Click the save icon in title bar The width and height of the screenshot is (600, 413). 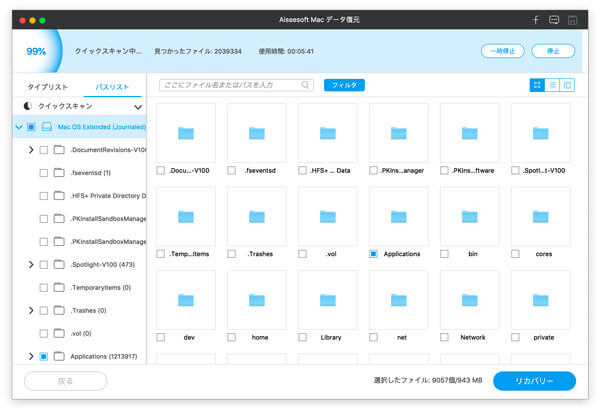[572, 20]
